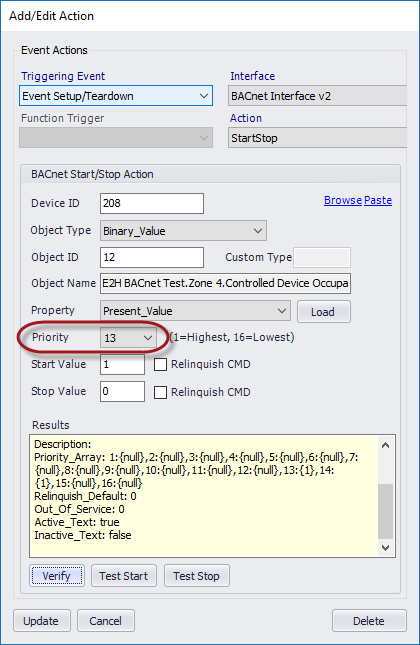Image resolution: width=420 pixels, height=645 pixels.
Task: Expand the Priority dropdown showing 13
Action: (128, 338)
